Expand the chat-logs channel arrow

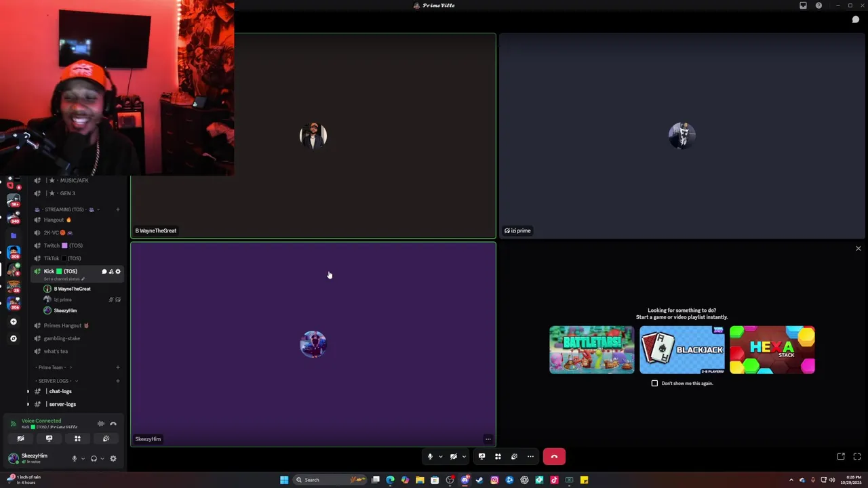[x=28, y=391]
